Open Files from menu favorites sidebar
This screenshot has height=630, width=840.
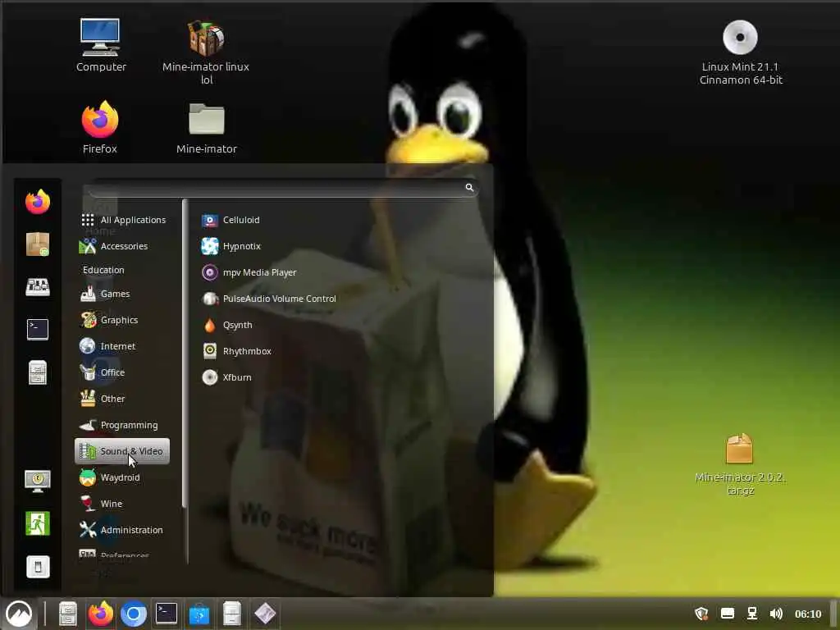(38, 372)
